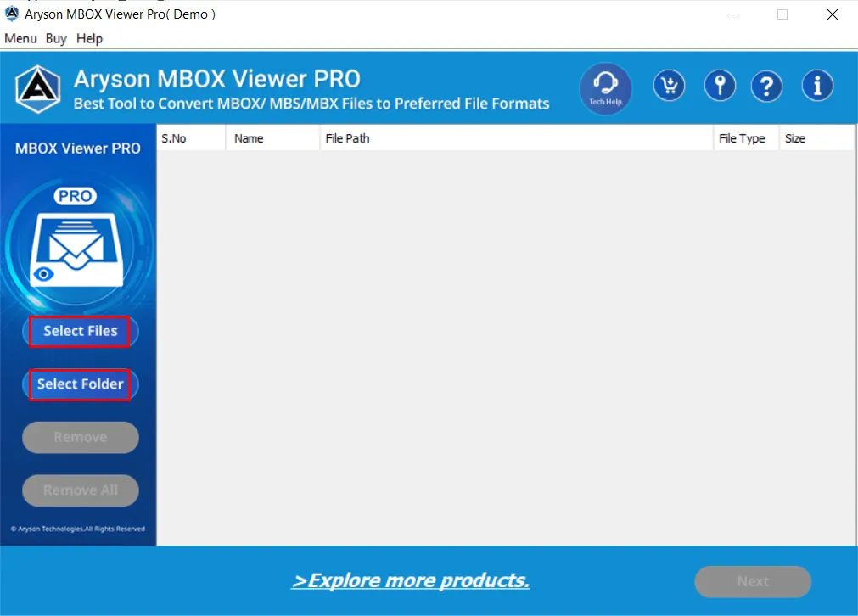Minimize the Aryson MBOX Viewer window

[733, 14]
